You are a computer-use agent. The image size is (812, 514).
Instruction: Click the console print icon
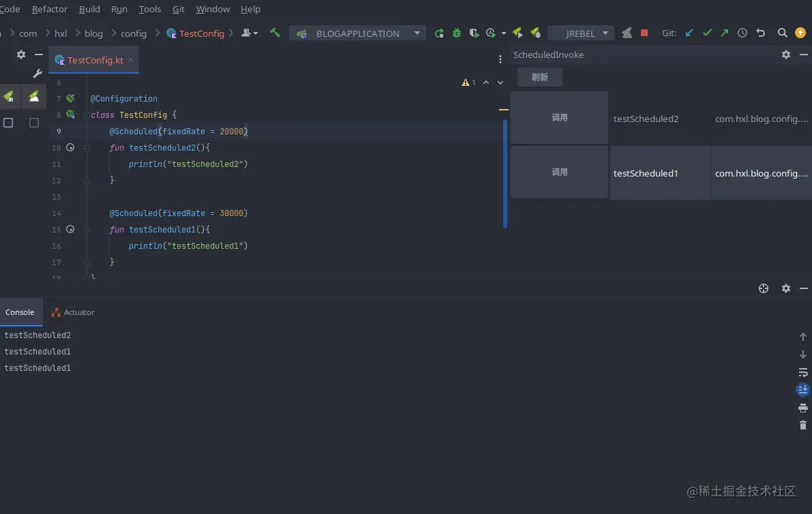[802, 408]
